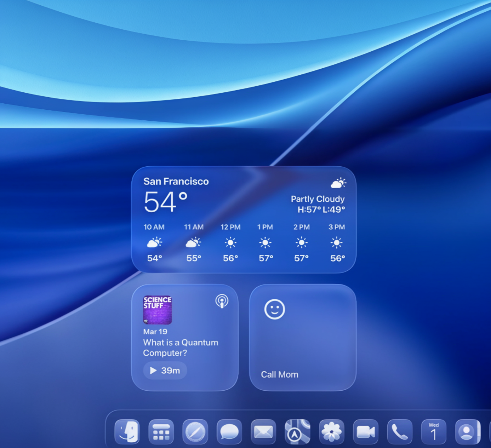Open the Phone app in dock
The image size is (491, 448).
point(400,431)
